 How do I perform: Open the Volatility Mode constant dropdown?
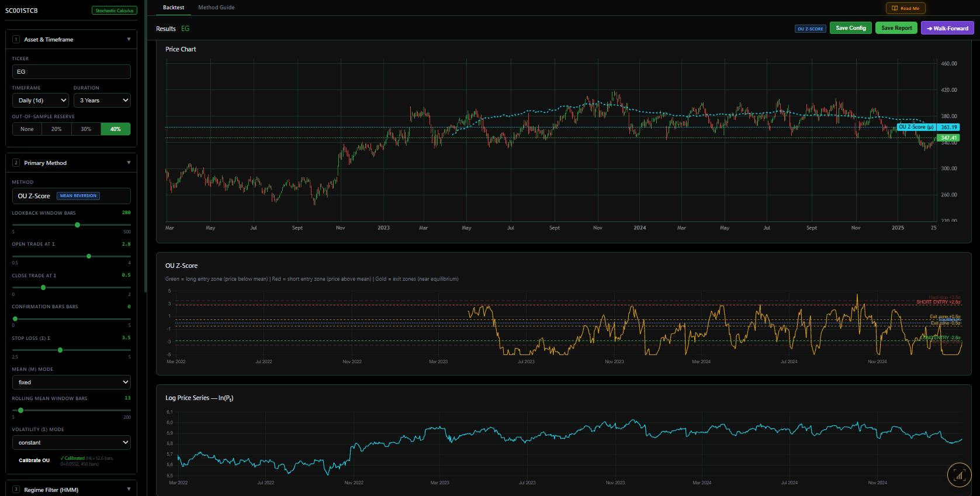(71, 442)
